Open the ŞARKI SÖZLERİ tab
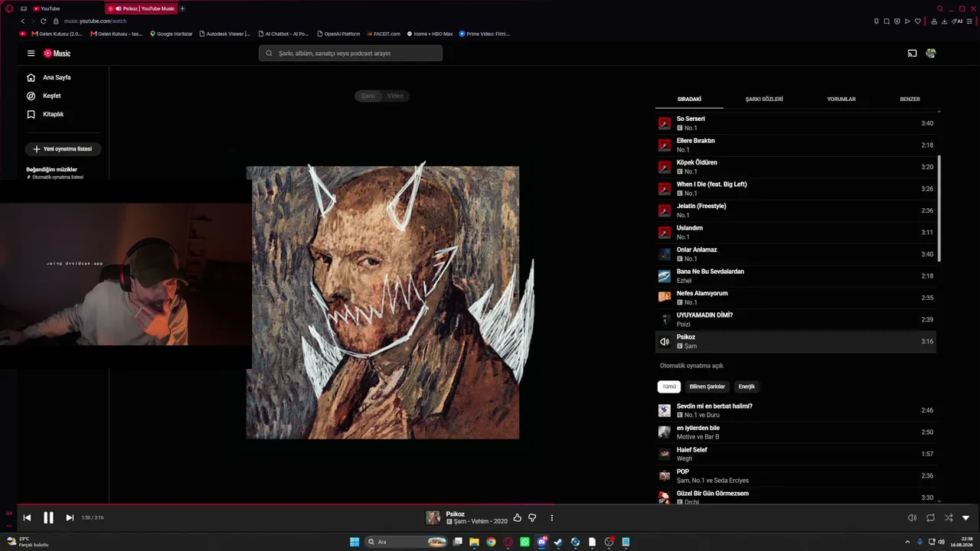The image size is (980, 551). 764,99
